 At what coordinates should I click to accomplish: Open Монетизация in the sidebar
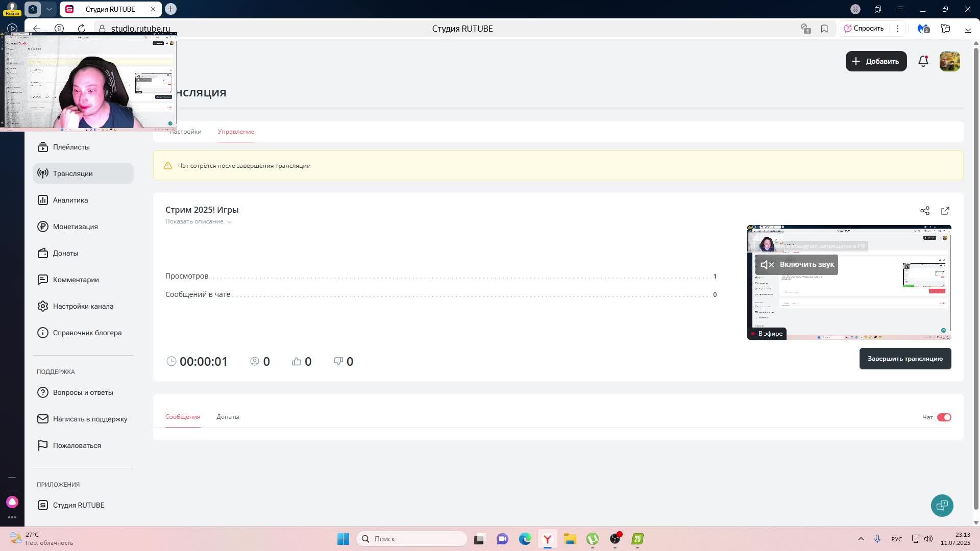click(x=75, y=227)
